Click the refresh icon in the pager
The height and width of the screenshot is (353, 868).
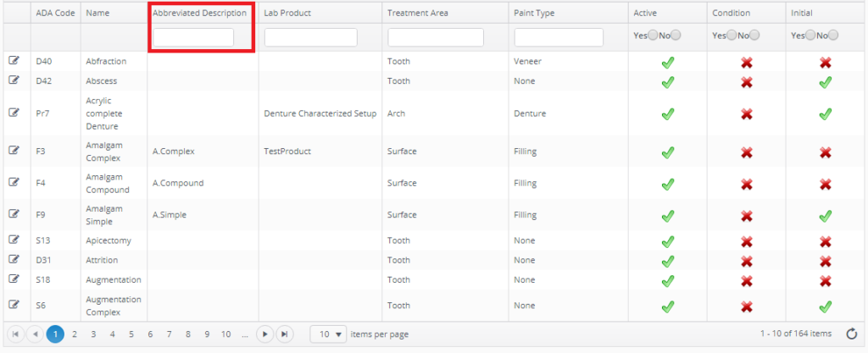[x=852, y=334]
